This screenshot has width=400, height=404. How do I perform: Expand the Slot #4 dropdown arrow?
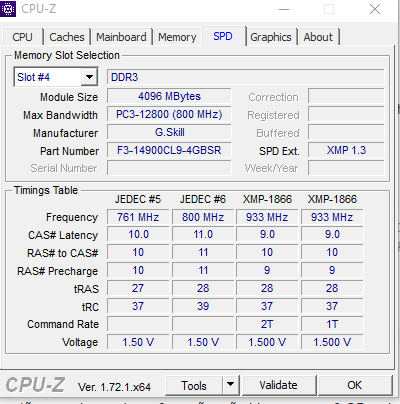coord(89,77)
